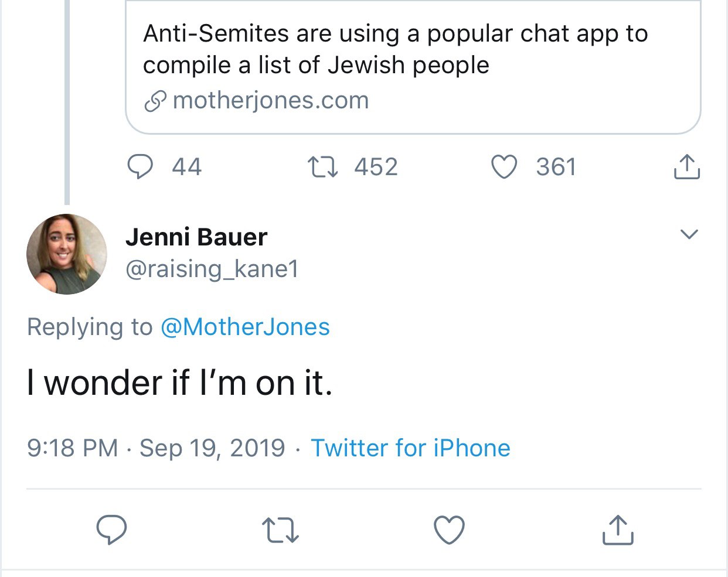Open Jenni Bauer's profile picture
The width and height of the screenshot is (728, 577).
pyautogui.click(x=67, y=254)
